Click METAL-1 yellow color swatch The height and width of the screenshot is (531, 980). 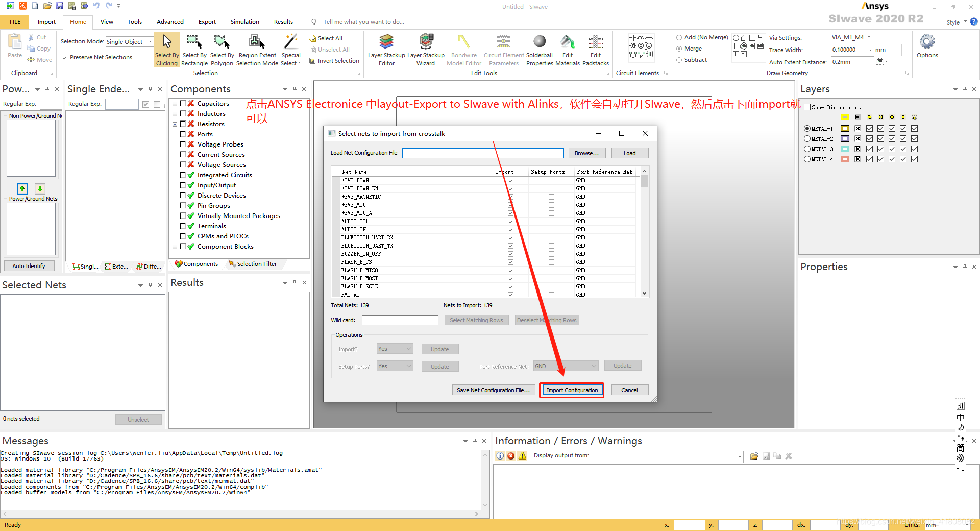point(845,129)
